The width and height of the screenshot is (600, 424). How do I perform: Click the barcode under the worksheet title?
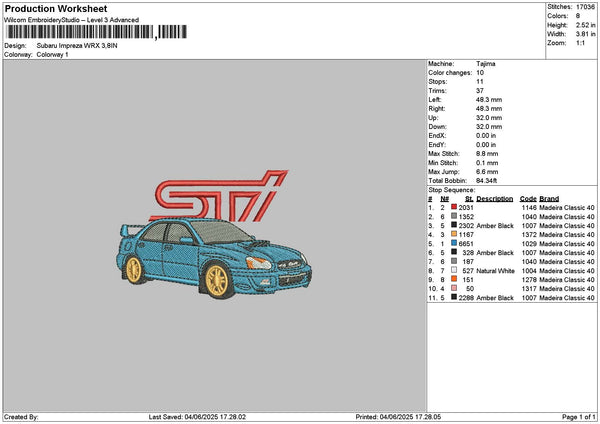point(97,32)
